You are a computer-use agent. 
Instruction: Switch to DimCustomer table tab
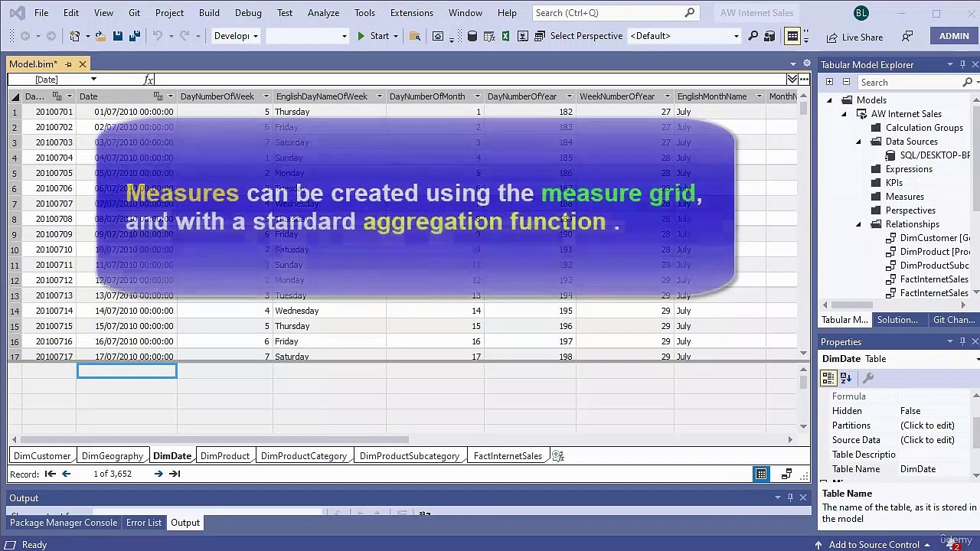coord(42,456)
